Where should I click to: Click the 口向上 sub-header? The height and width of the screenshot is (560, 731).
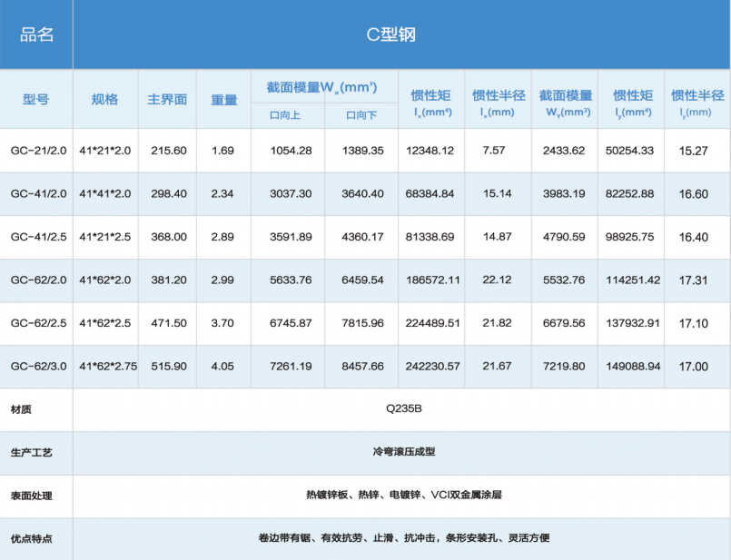[285, 115]
